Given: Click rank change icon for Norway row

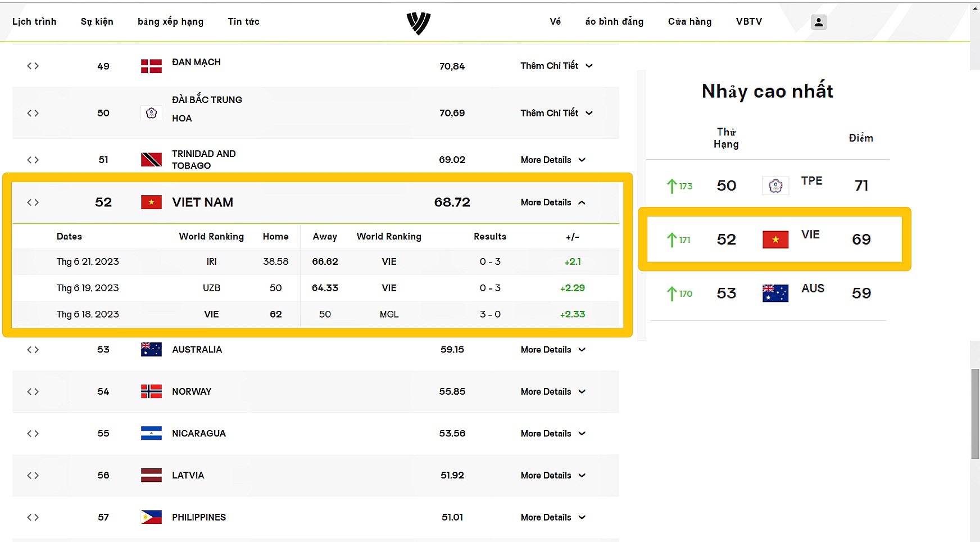Looking at the screenshot, I should point(33,391).
